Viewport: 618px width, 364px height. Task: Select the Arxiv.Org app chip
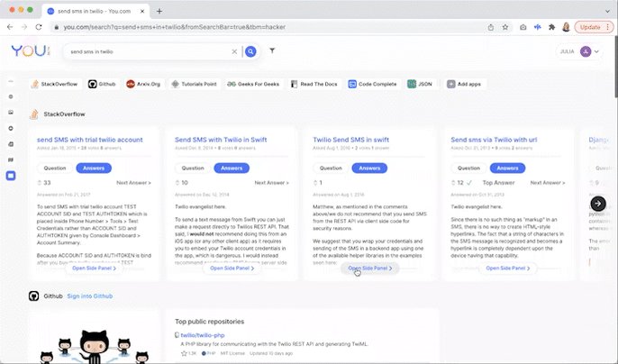pos(143,84)
